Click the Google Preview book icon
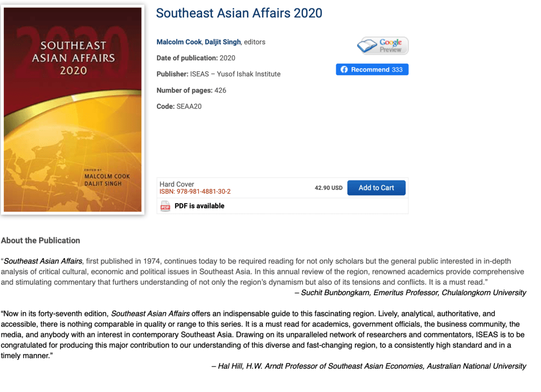 [x=367, y=46]
